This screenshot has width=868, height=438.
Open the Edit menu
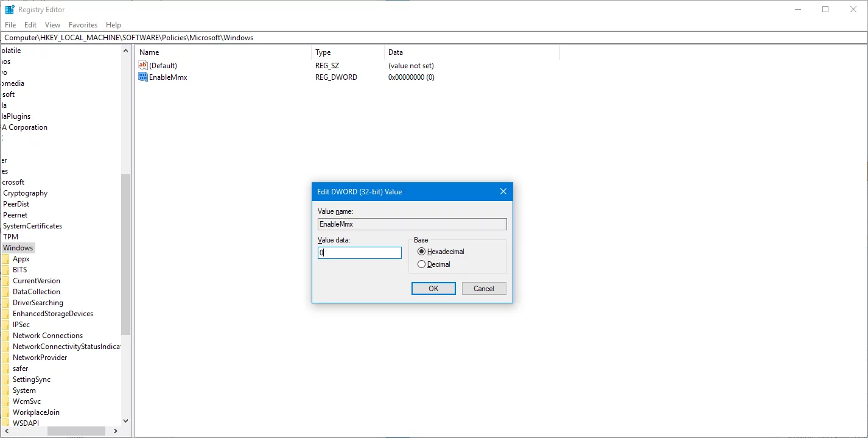point(30,25)
